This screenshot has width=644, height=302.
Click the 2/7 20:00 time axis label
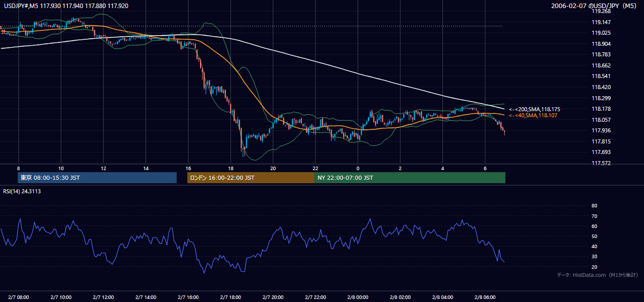click(273, 297)
